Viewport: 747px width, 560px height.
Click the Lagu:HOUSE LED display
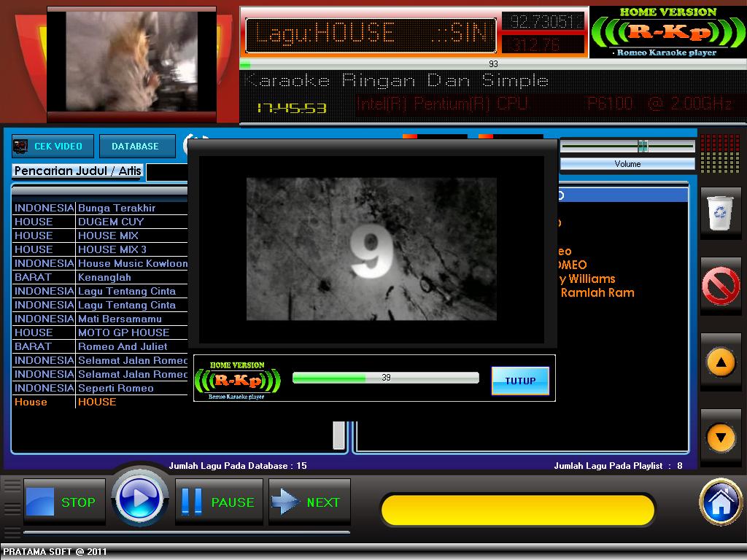pos(371,35)
